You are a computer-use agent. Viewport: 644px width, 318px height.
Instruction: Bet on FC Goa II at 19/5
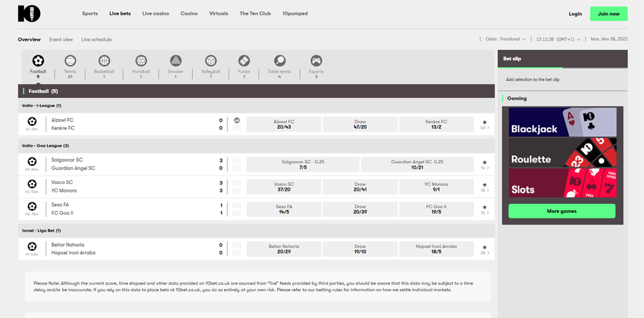click(436, 209)
